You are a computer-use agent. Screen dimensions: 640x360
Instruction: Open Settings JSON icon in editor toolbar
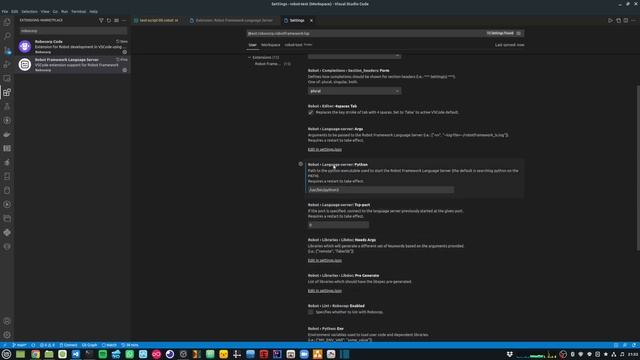click(x=618, y=20)
